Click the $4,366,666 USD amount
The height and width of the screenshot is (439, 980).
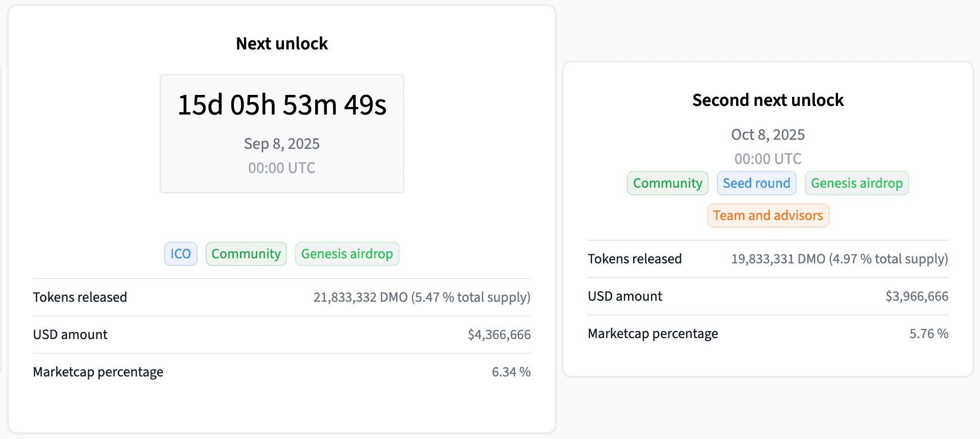pyautogui.click(x=499, y=335)
